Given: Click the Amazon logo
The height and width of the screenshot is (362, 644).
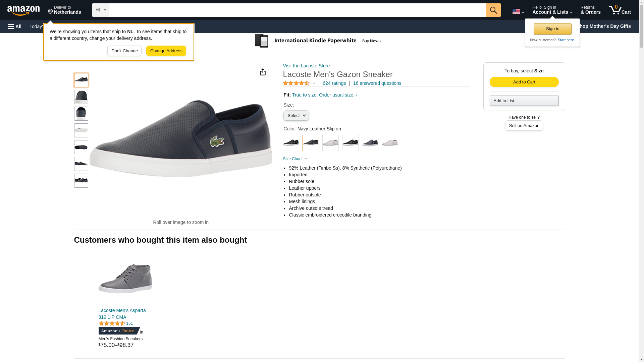Looking at the screenshot, I should [23, 11].
